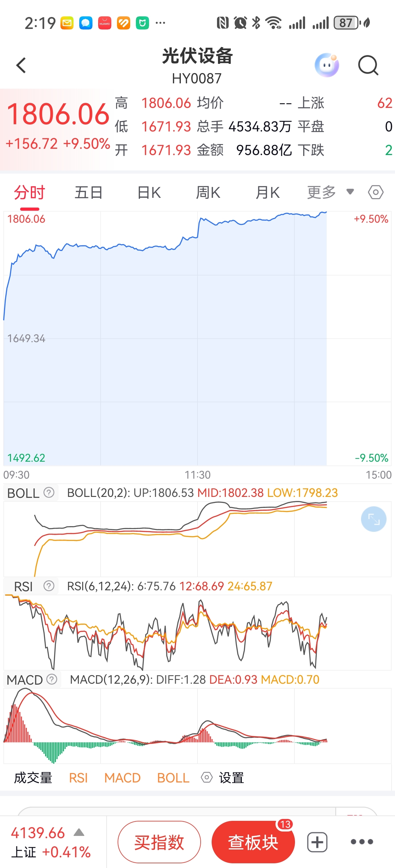Tap the MACD help question mark icon
The image size is (395, 868).
(52, 679)
